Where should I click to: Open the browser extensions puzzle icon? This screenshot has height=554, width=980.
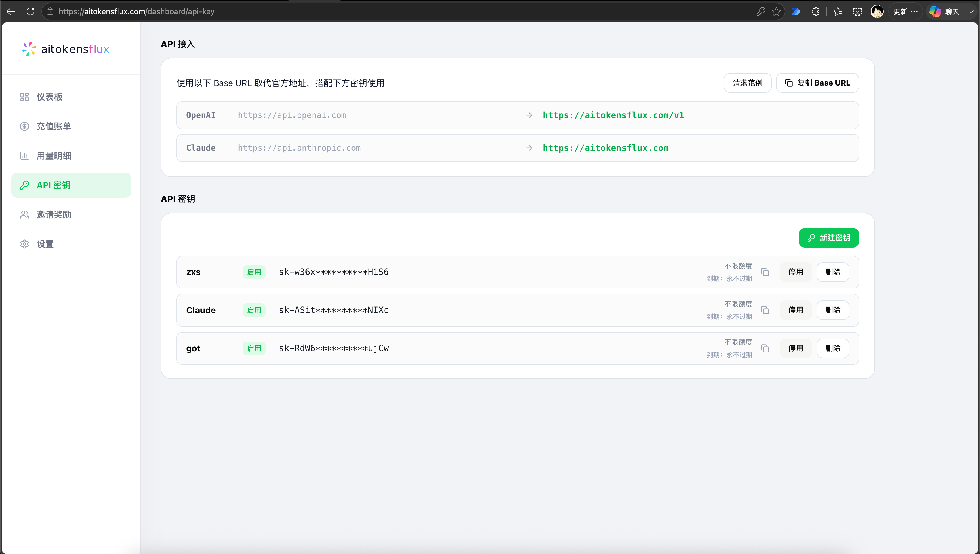click(x=816, y=11)
